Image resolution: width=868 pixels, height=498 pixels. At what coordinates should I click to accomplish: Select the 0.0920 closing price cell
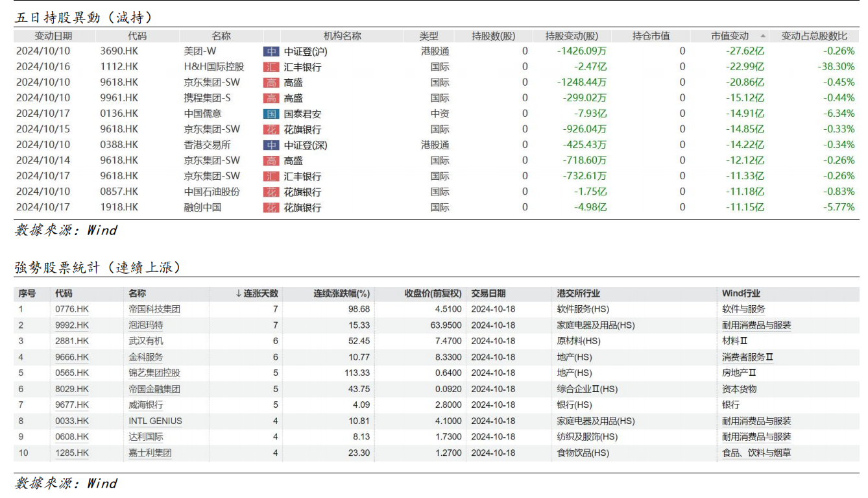pyautogui.click(x=449, y=390)
